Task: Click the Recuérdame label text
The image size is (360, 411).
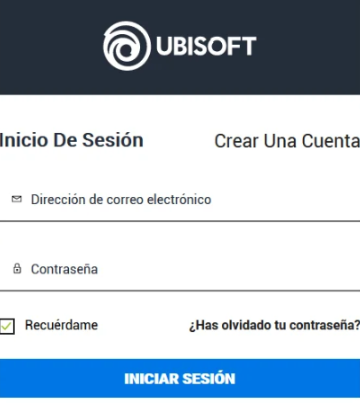Action: click(x=61, y=325)
